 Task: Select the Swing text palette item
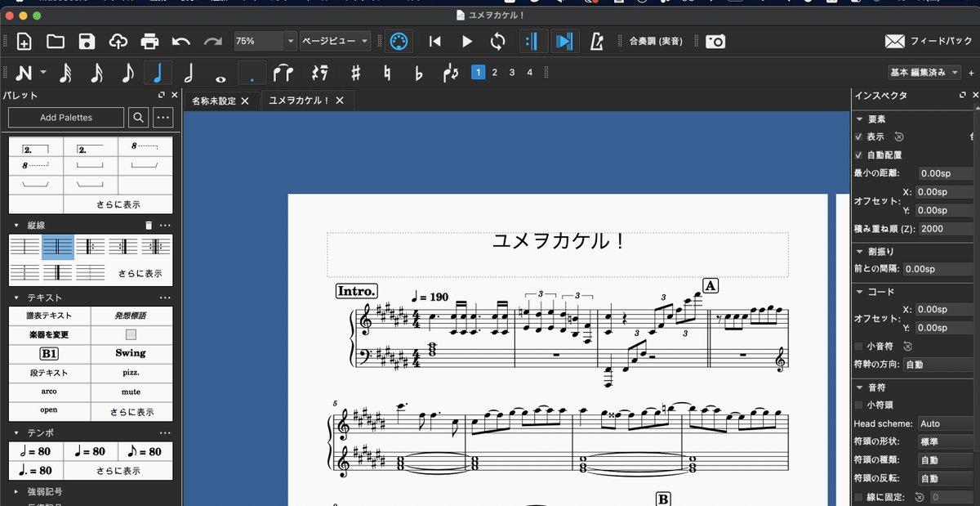tap(131, 353)
